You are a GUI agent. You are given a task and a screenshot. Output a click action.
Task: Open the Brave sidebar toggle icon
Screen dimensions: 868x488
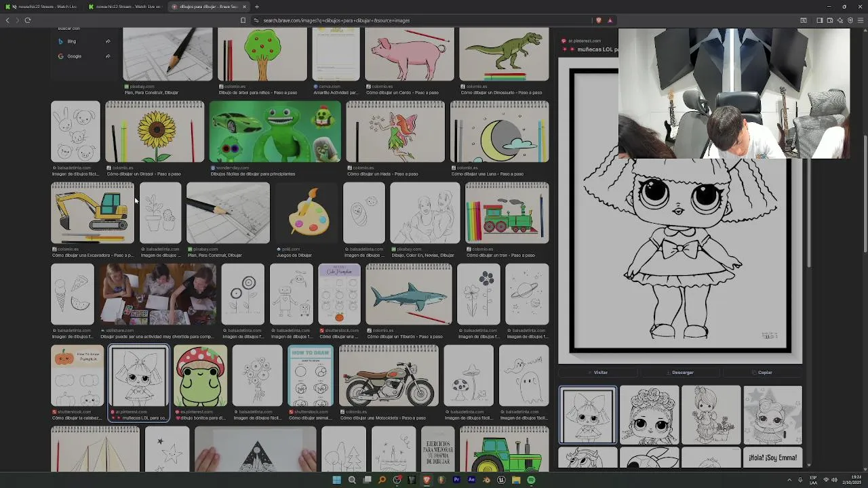click(819, 20)
